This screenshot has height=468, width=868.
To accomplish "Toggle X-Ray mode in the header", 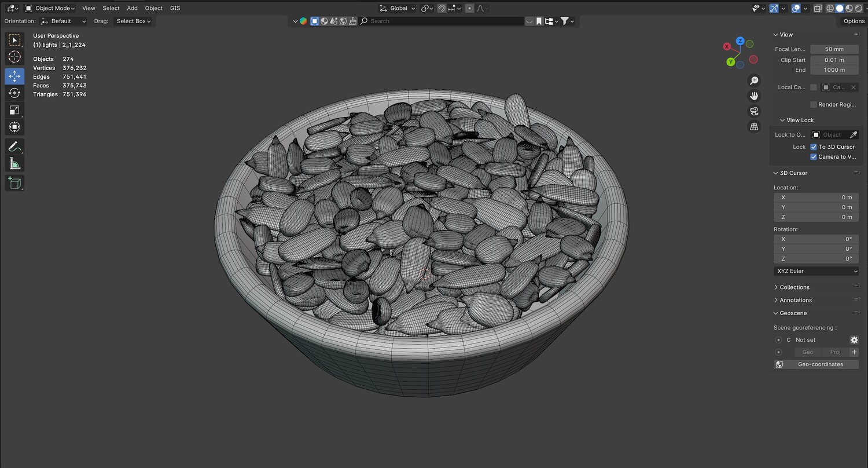I will [x=818, y=8].
